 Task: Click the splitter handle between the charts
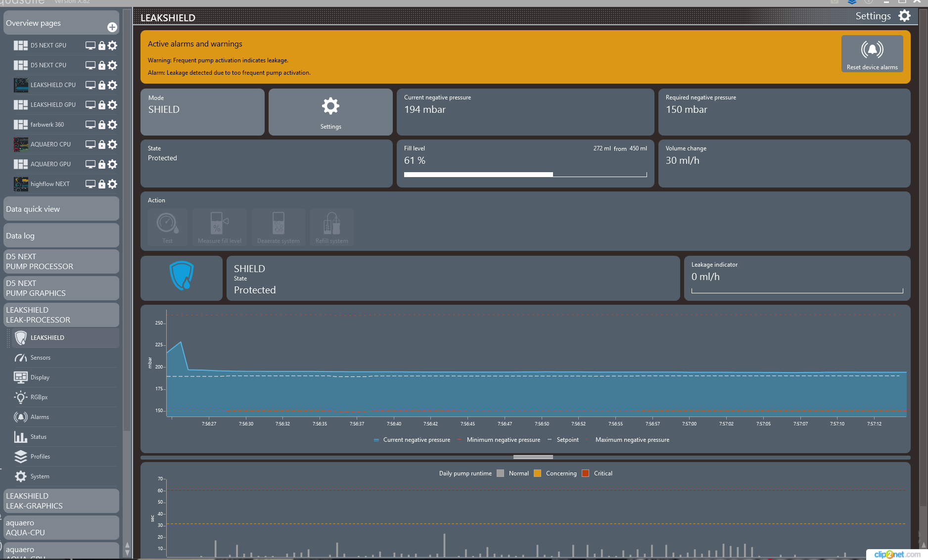tap(533, 457)
